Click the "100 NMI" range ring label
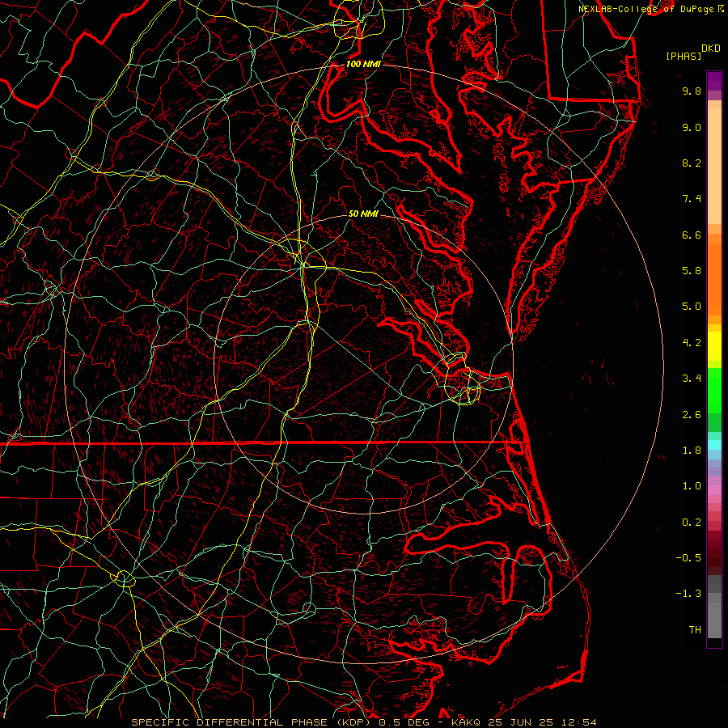Screen dimensions: 728x728 pyautogui.click(x=363, y=64)
